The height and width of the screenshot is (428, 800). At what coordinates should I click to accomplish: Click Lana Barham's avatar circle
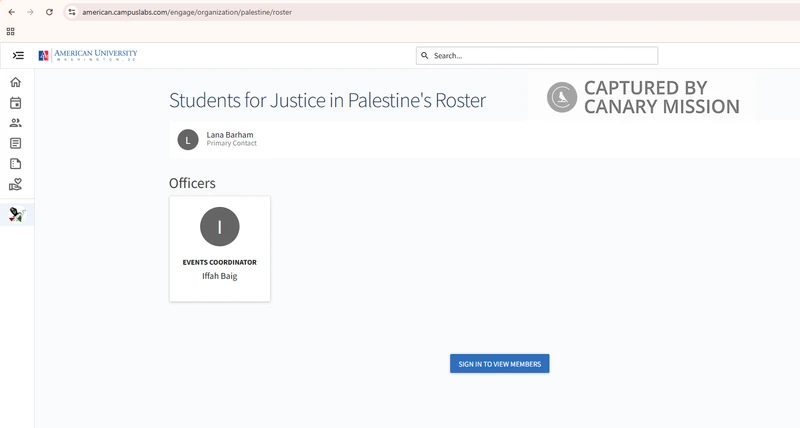click(x=188, y=140)
